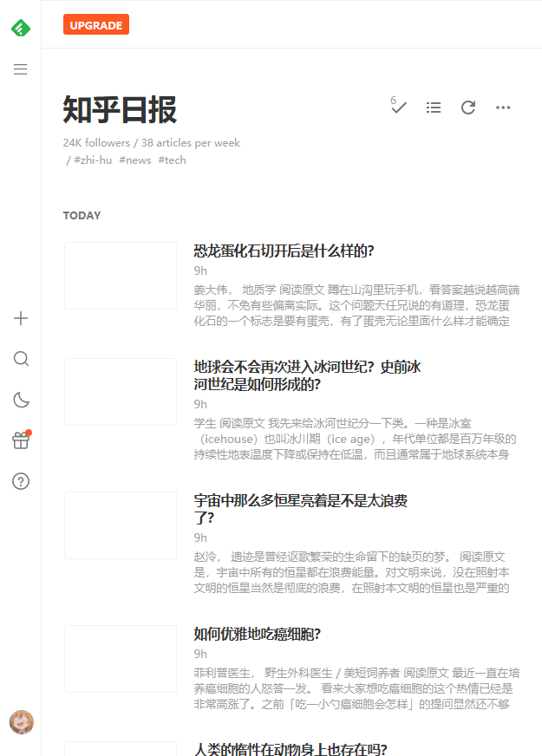
Task: Open the three-dot more options menu
Action: pos(503,108)
